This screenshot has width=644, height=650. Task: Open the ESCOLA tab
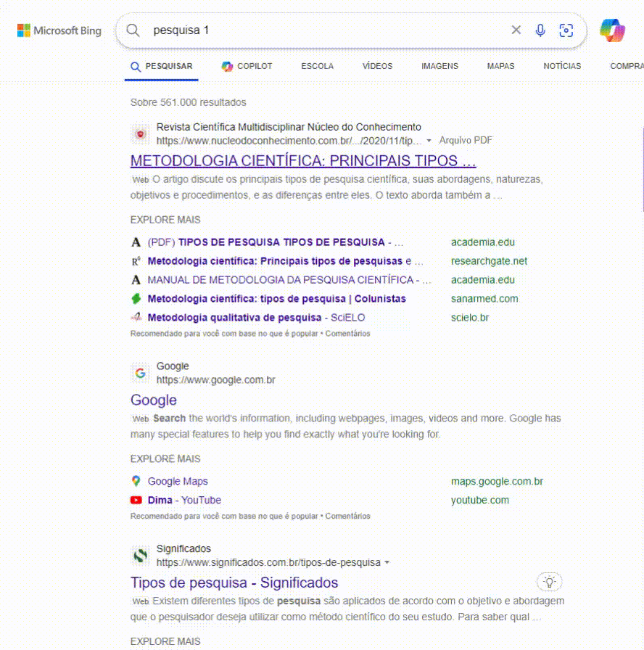[x=317, y=66]
